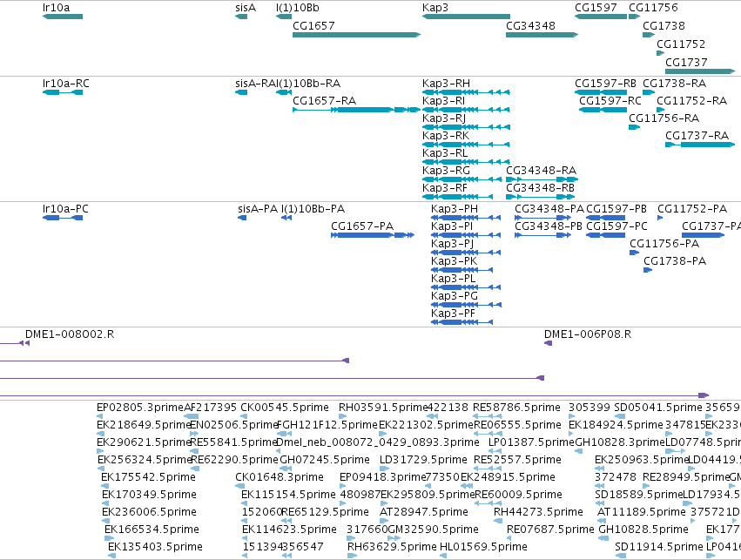Open the CG1657-PA protein label
The image size is (741, 560).
point(362,226)
